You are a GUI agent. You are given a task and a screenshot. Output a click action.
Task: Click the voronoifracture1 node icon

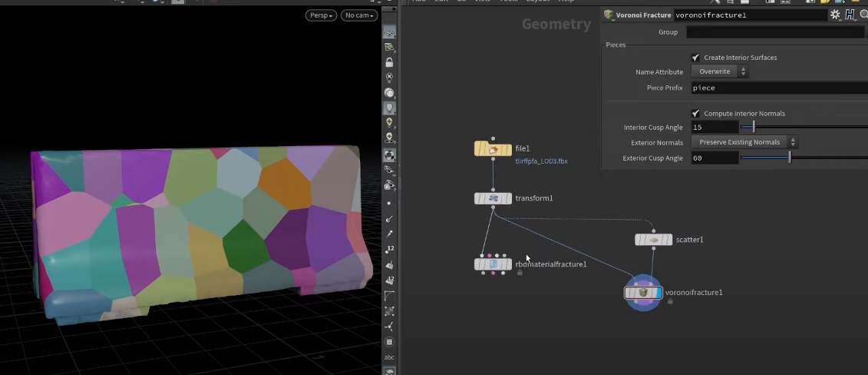642,293
